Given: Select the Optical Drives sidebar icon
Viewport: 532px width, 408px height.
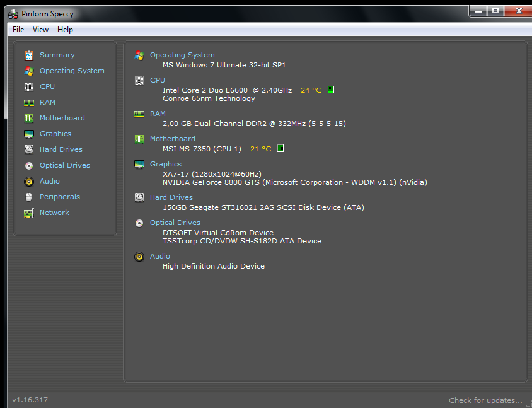Looking at the screenshot, I should tap(29, 165).
